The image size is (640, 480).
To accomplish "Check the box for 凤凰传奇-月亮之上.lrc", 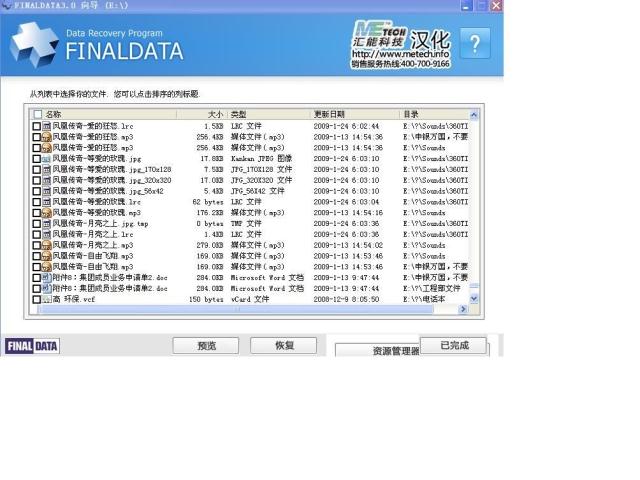I will pos(36,234).
